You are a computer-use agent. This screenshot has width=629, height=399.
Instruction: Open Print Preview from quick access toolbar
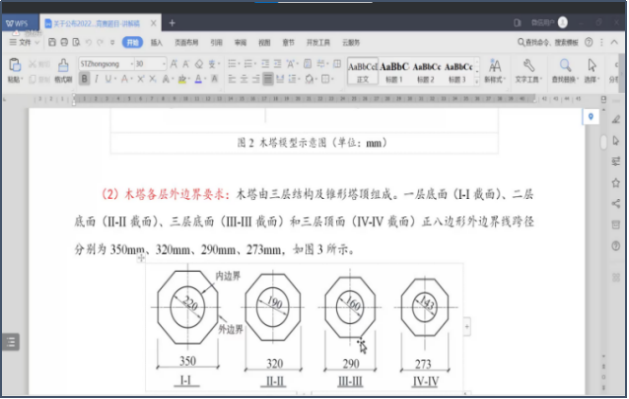76,42
